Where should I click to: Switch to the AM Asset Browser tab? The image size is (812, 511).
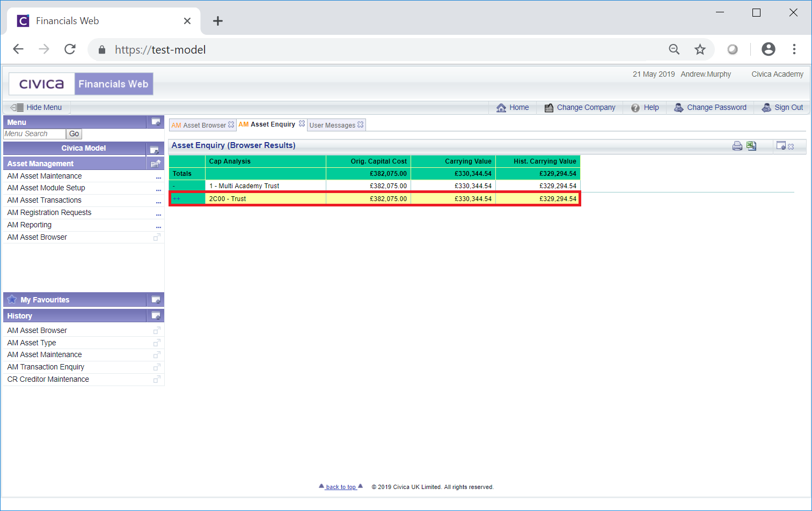click(x=199, y=125)
